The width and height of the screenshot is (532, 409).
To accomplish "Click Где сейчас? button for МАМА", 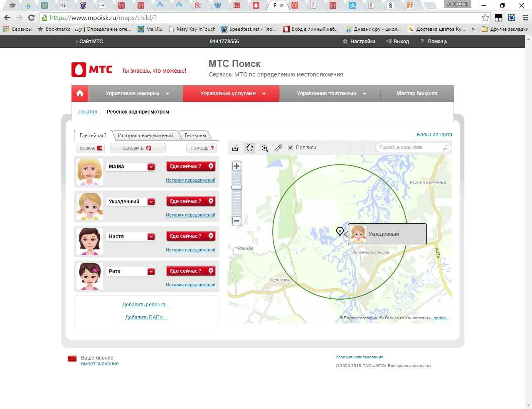I will click(x=191, y=166).
